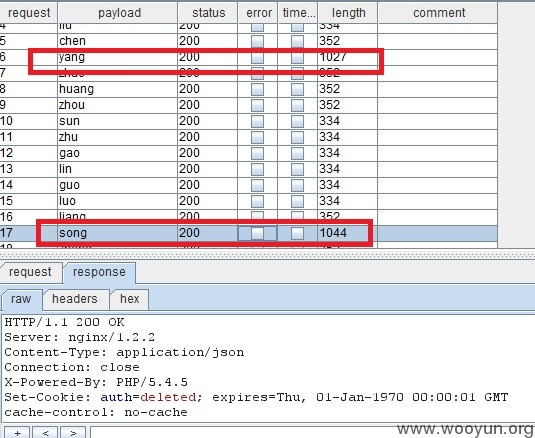
Task: Click the X-Powered-By PHP/5.4.5 line
Action: [x=96, y=382]
